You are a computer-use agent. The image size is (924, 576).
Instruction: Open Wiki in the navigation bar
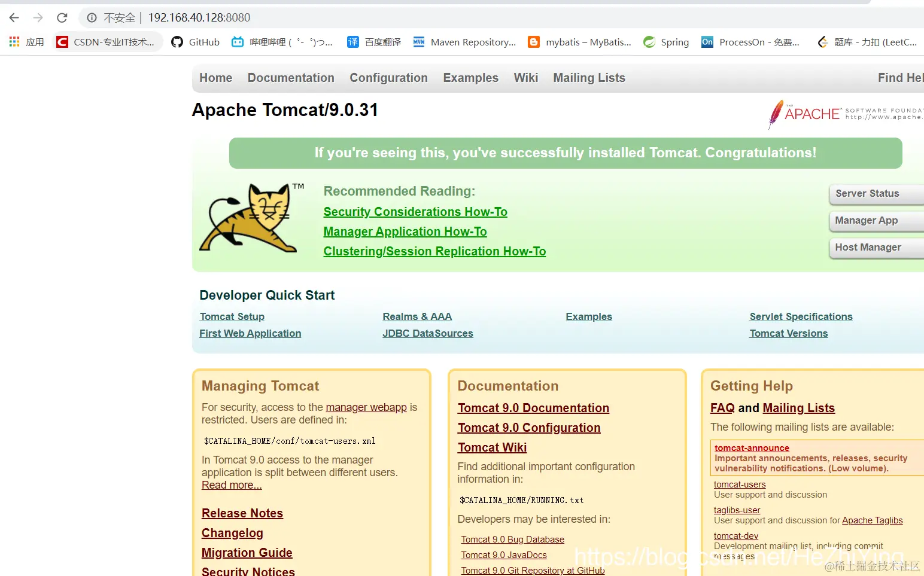tap(525, 78)
